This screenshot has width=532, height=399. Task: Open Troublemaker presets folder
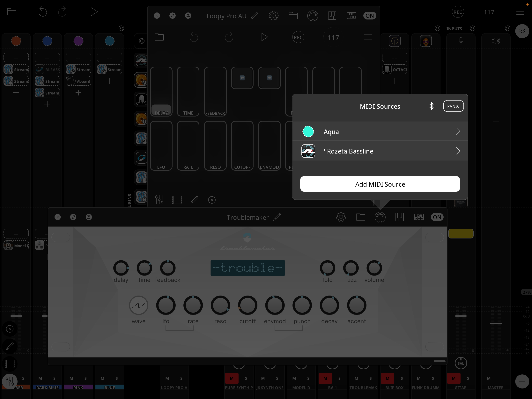click(360, 217)
